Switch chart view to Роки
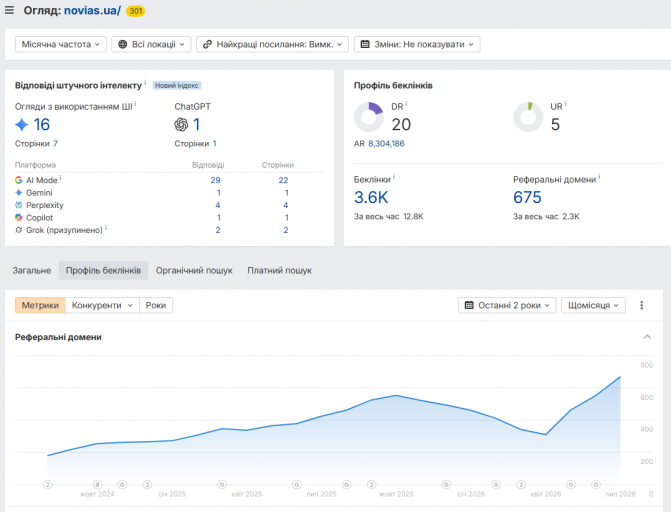The width and height of the screenshot is (671, 512). 156,305
